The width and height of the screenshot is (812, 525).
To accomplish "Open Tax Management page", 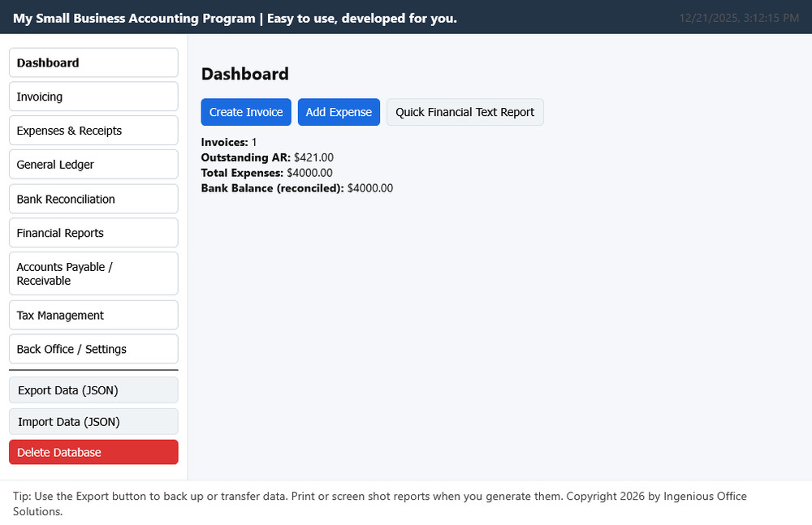I will pyautogui.click(x=93, y=315).
